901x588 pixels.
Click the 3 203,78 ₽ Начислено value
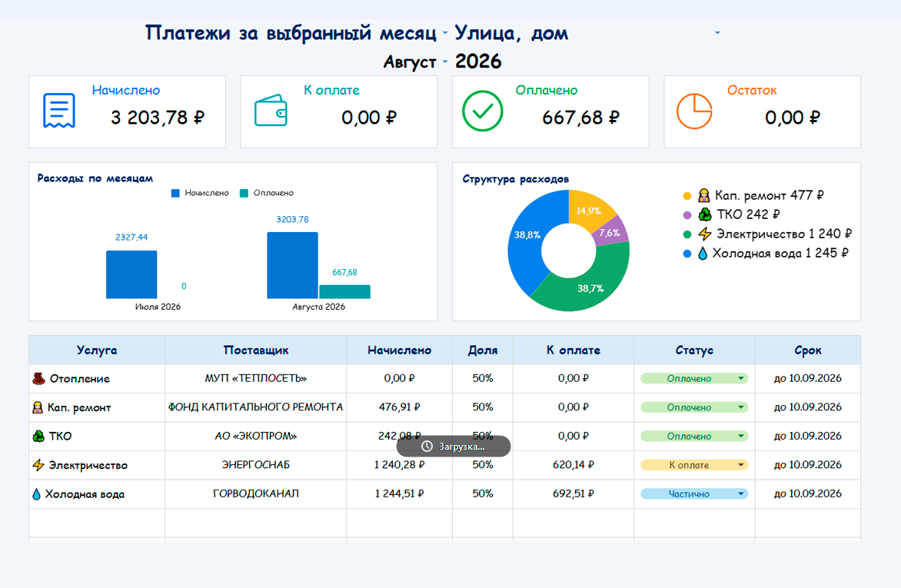158,118
